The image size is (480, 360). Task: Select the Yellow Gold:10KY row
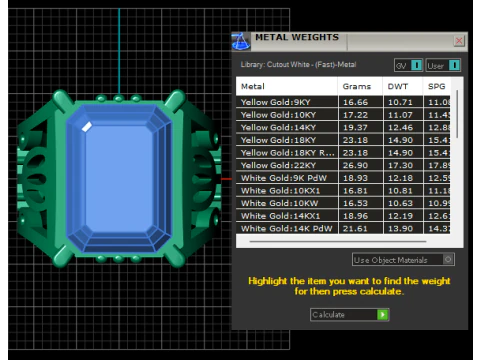(343, 115)
